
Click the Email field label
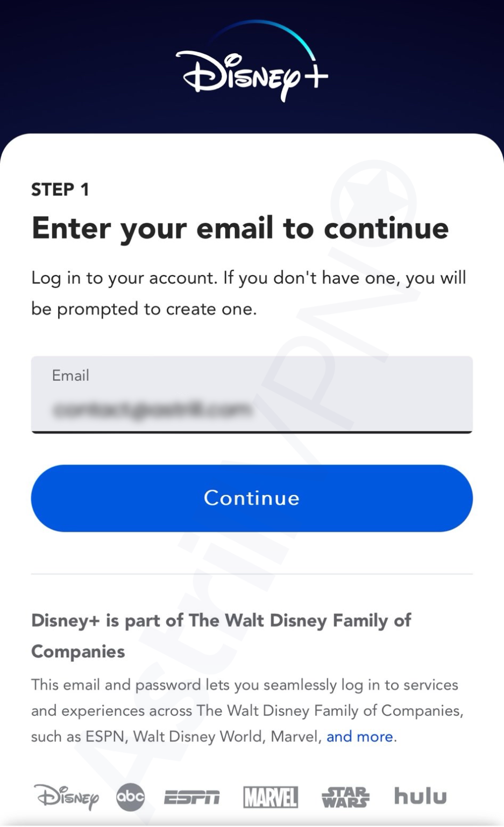(x=70, y=375)
